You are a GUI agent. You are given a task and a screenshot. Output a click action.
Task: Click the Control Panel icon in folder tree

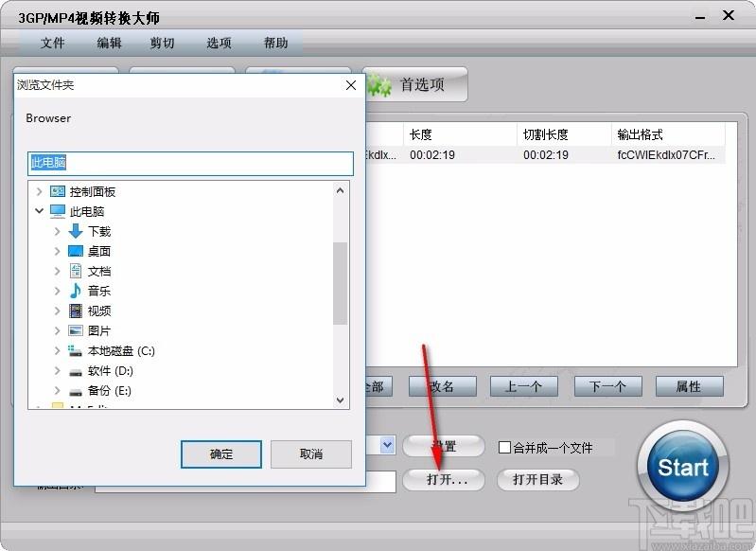coord(58,191)
